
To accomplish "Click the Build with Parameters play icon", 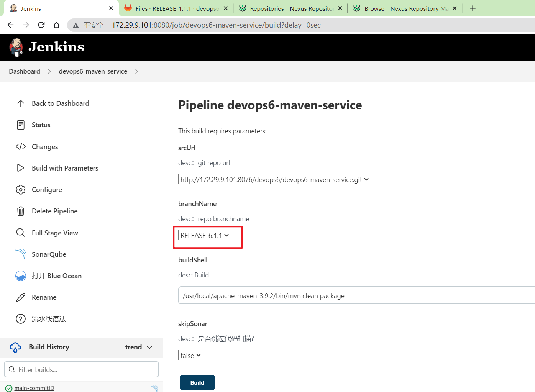I will [x=21, y=168].
